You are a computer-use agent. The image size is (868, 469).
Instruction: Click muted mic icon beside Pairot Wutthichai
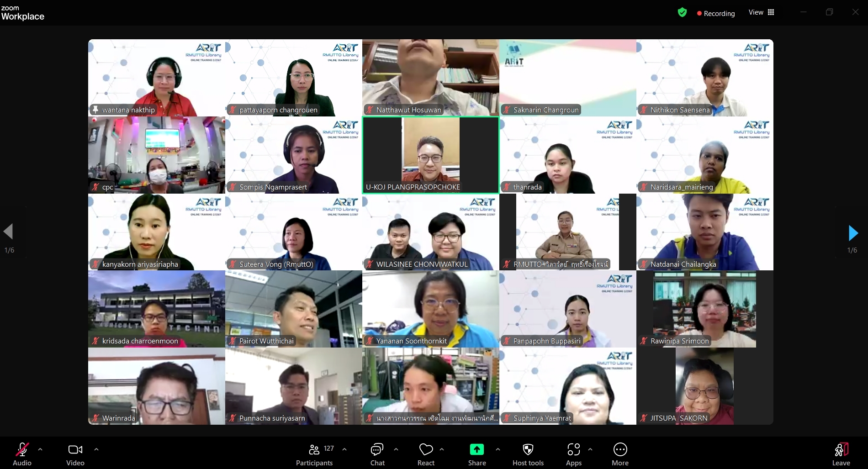click(x=233, y=341)
